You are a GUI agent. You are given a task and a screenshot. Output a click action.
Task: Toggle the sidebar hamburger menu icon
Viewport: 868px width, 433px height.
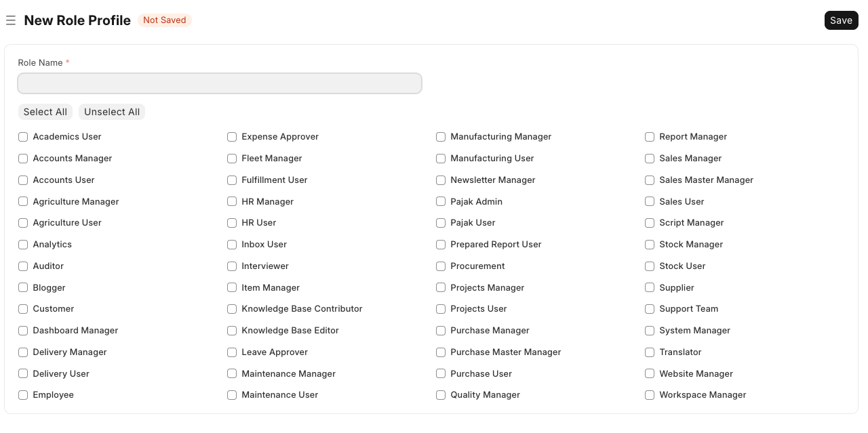(11, 20)
